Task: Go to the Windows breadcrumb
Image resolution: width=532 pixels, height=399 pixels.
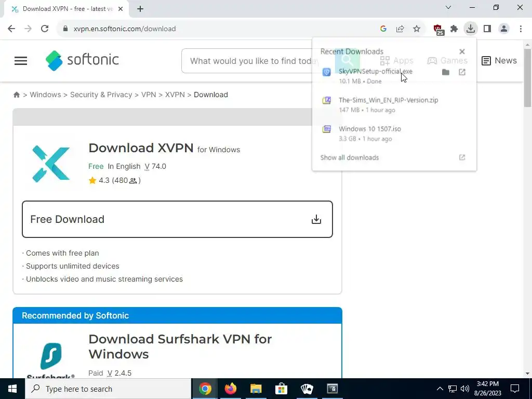Action: (x=46, y=95)
